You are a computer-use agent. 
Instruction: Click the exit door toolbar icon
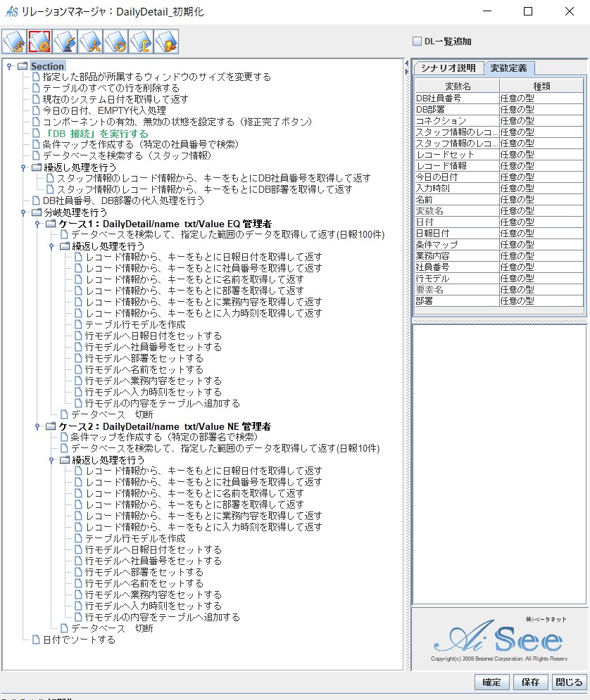click(167, 42)
